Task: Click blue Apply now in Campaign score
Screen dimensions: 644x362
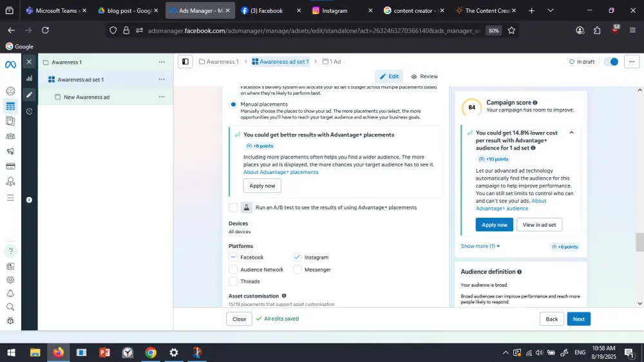Action: [494, 225]
